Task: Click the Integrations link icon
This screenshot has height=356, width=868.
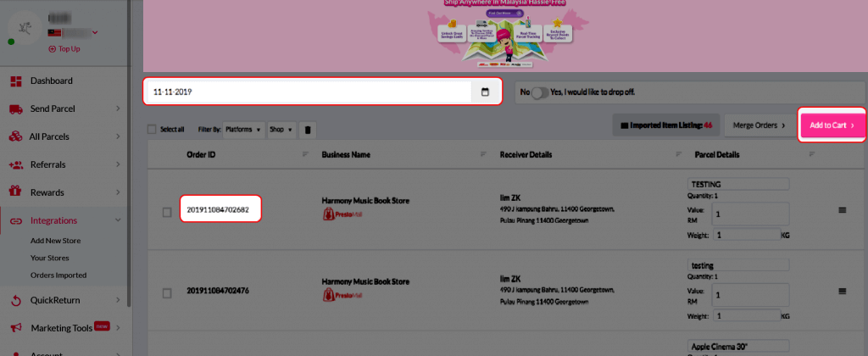Action: 15,221
